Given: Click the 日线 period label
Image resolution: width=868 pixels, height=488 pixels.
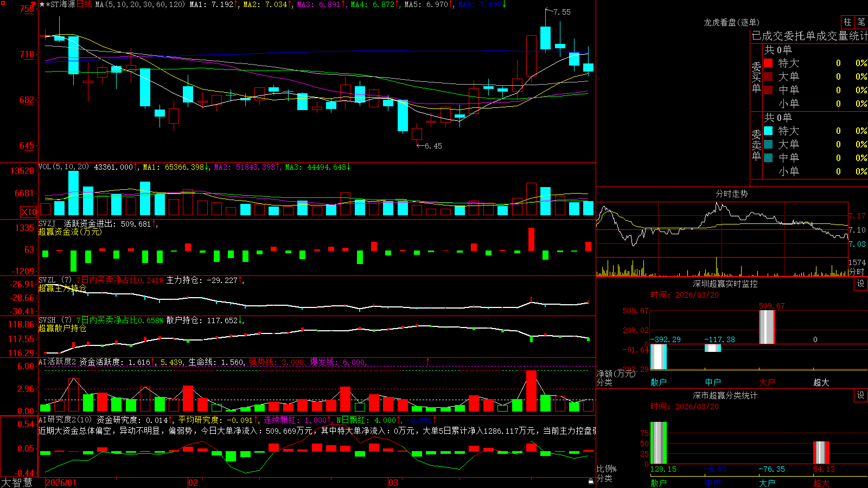Looking at the screenshot, I should [84, 4].
